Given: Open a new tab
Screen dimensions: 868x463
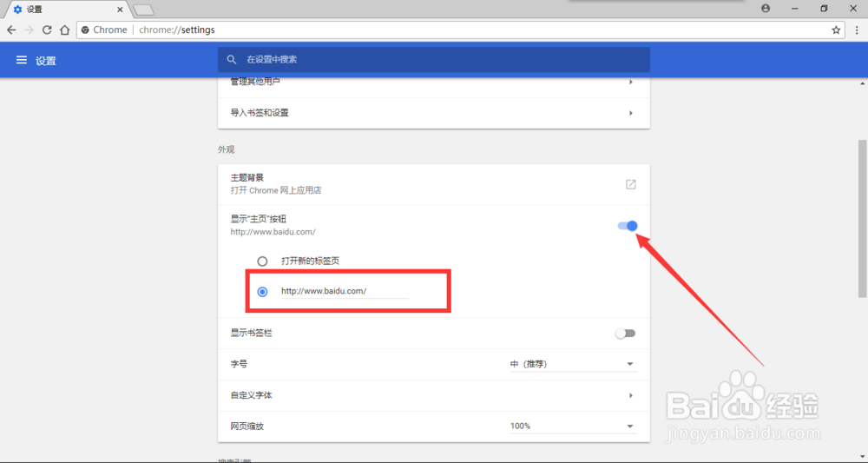Looking at the screenshot, I should click(144, 10).
